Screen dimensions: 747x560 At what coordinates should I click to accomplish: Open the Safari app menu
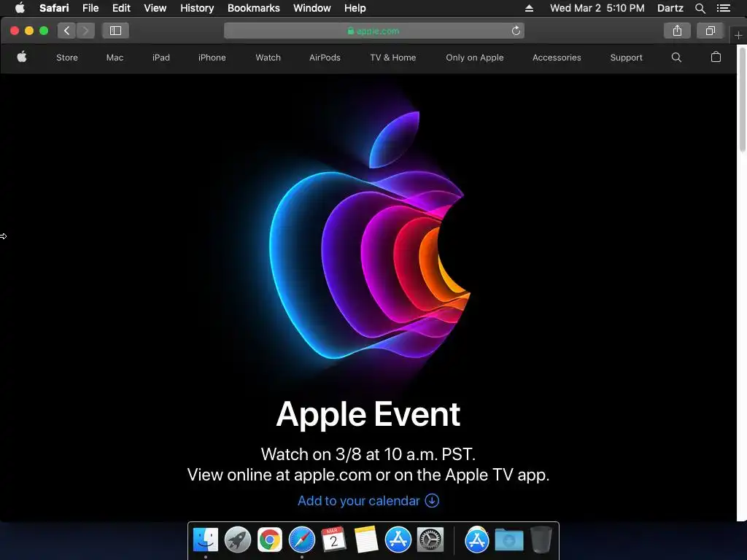[54, 8]
